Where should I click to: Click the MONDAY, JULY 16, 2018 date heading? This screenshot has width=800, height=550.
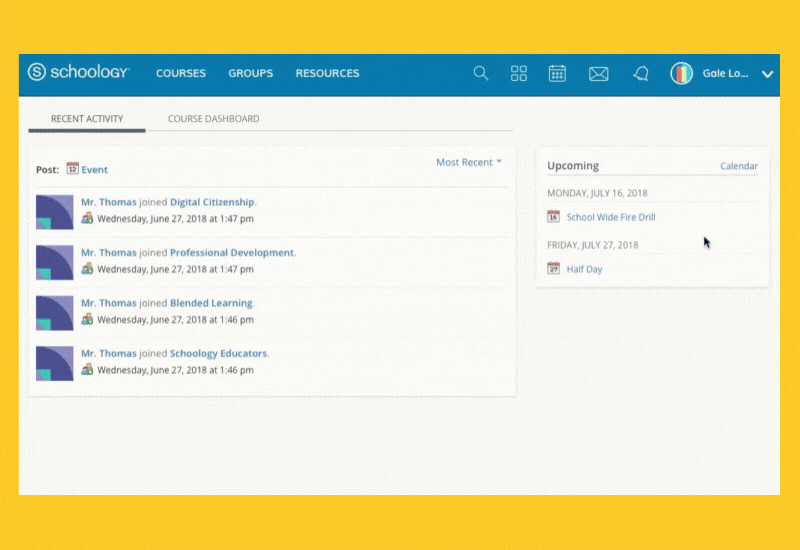597,193
